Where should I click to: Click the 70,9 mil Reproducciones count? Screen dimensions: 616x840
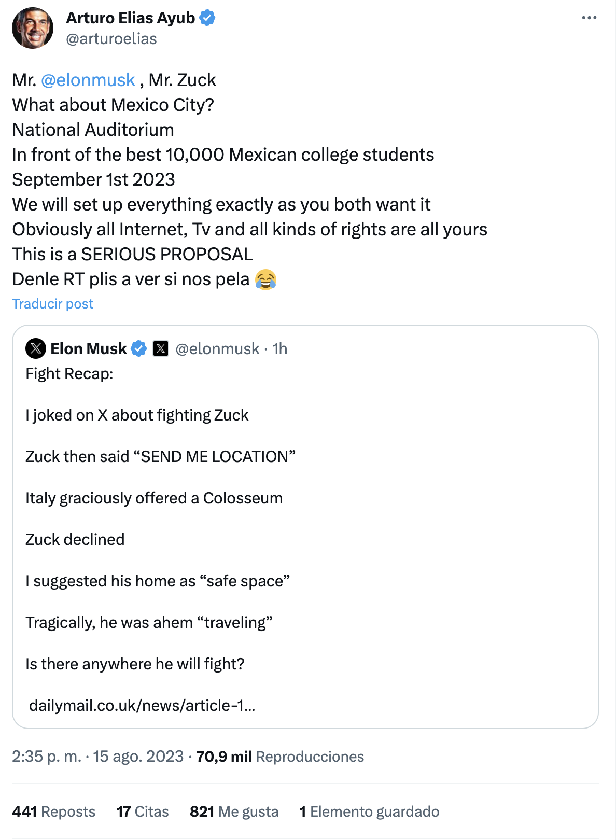pyautogui.click(x=280, y=757)
